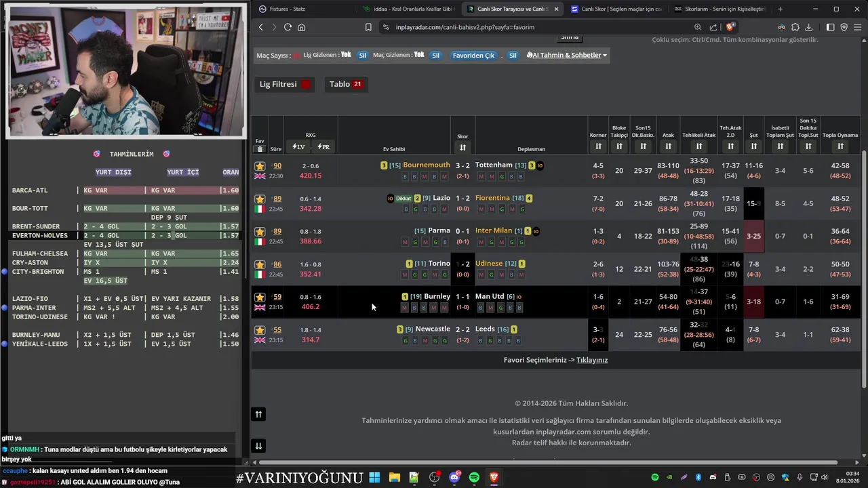This screenshot has height=488, width=868.
Task: Toggle favorite star for Bournemouth vs Tottenham
Action: pyautogui.click(x=260, y=166)
